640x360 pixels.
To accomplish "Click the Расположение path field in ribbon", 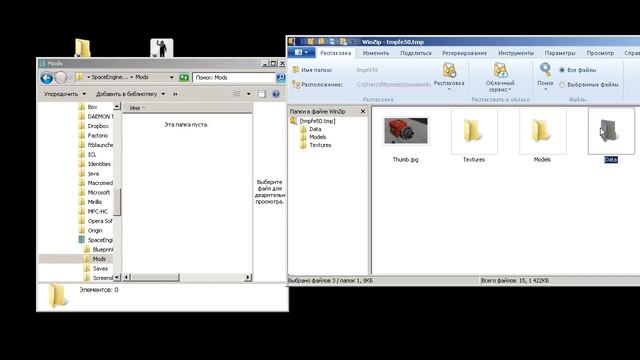I will (393, 84).
